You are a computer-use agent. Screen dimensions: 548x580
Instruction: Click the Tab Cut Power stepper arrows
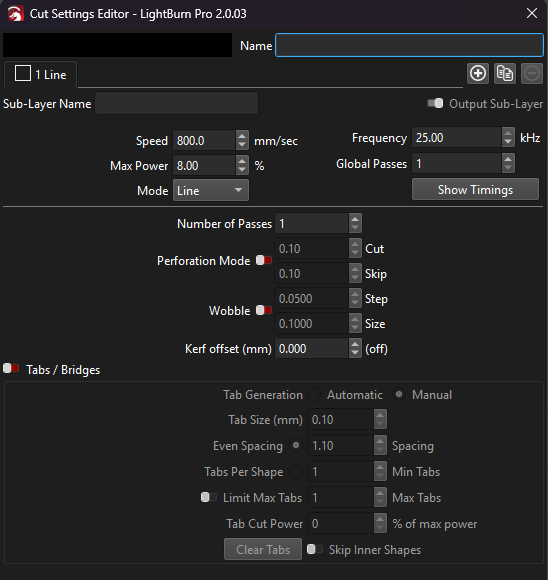380,523
